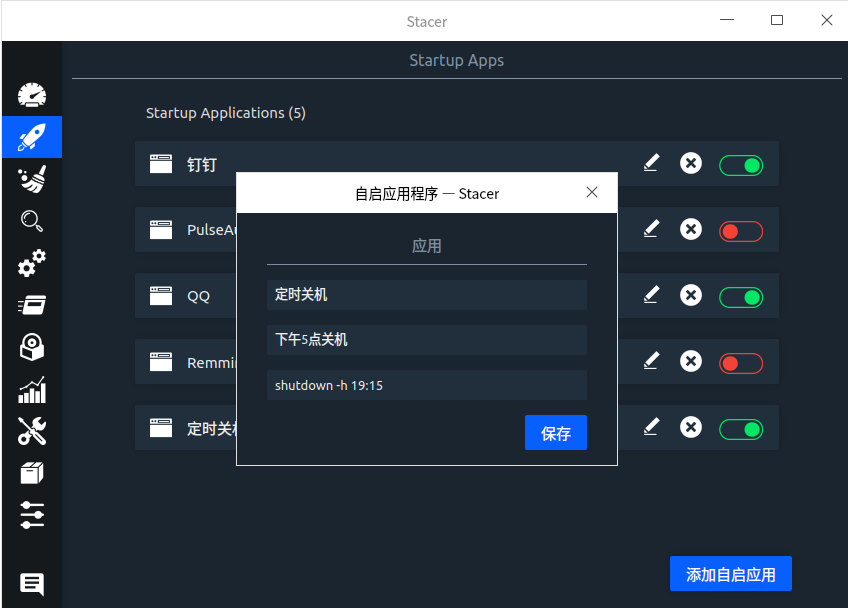The height and width of the screenshot is (608, 848).
Task: Click the Startup Applications (5) heading
Action: click(226, 113)
